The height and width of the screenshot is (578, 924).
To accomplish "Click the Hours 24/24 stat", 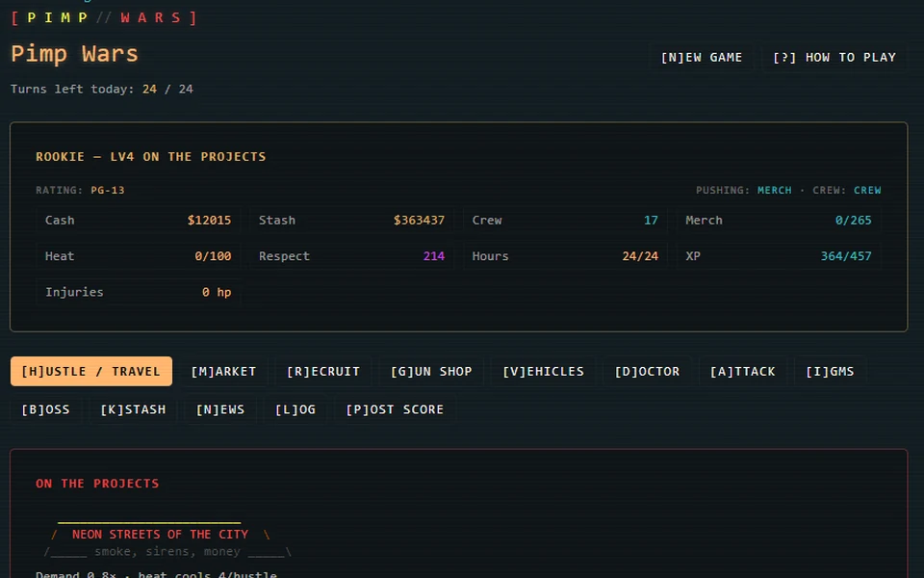I will 565,256.
